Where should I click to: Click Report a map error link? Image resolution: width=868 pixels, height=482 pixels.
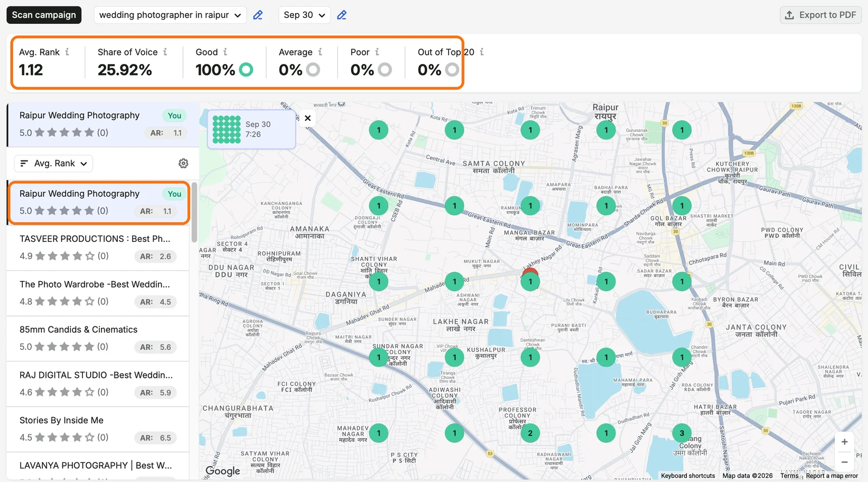point(832,476)
